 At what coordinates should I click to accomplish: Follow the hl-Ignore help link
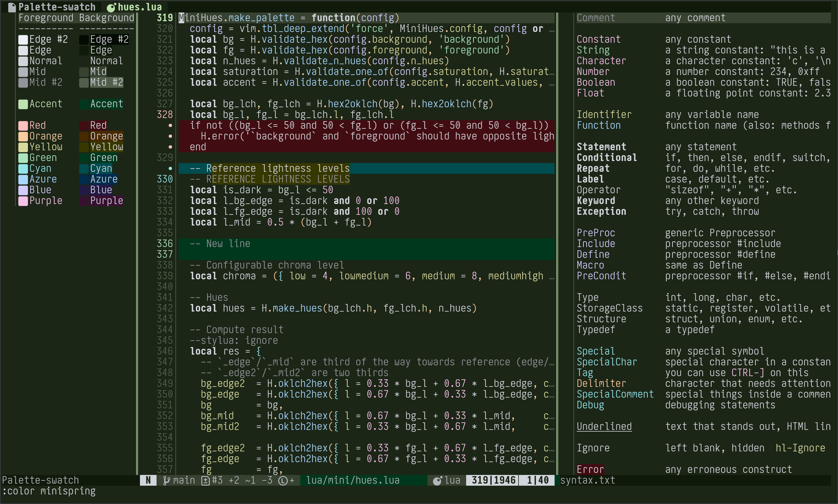[x=800, y=448]
